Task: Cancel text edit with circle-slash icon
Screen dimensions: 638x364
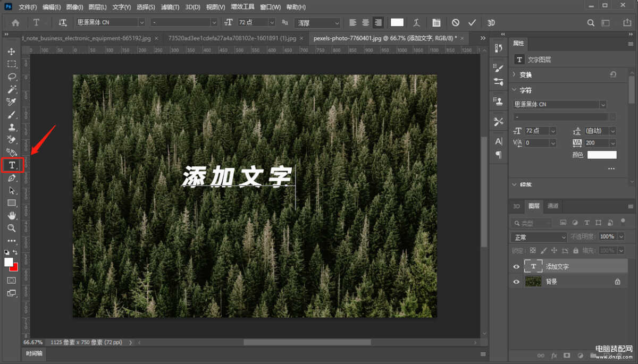Action: pyautogui.click(x=456, y=22)
